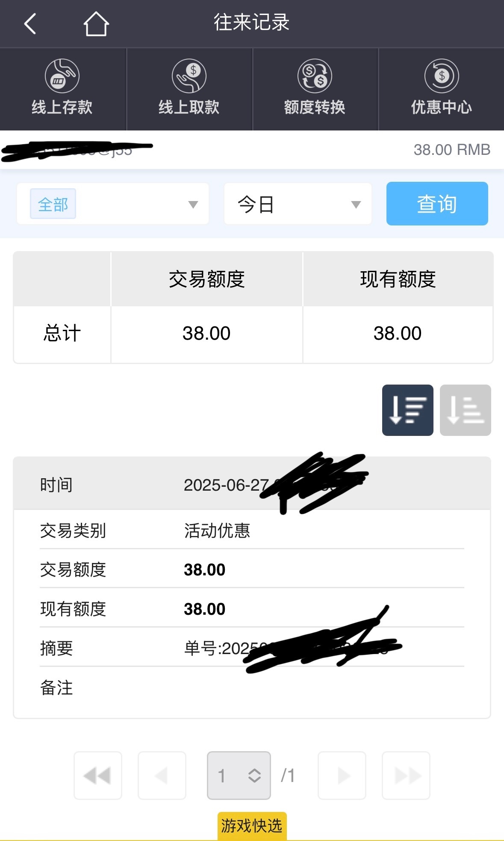This screenshot has width=504, height=841.
Task: Select the 活动优惠 transaction record row
Action: click(x=252, y=530)
